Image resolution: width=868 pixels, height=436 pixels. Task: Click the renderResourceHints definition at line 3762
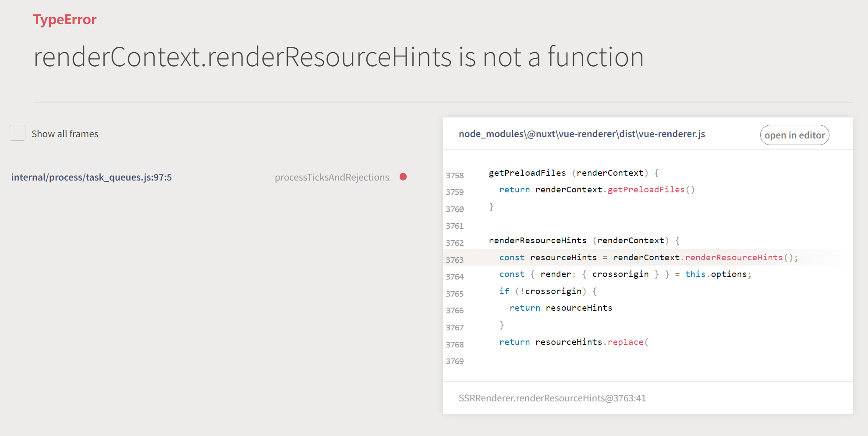[x=584, y=241]
